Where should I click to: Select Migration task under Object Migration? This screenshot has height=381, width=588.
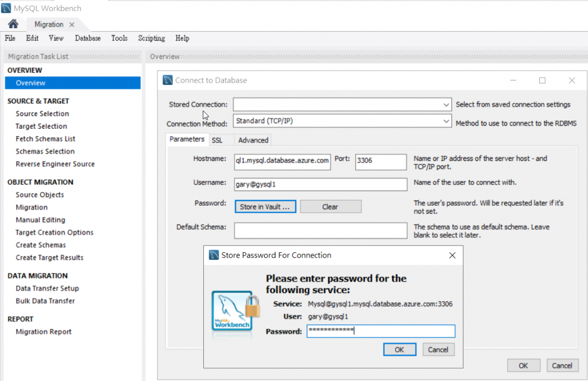pos(32,207)
